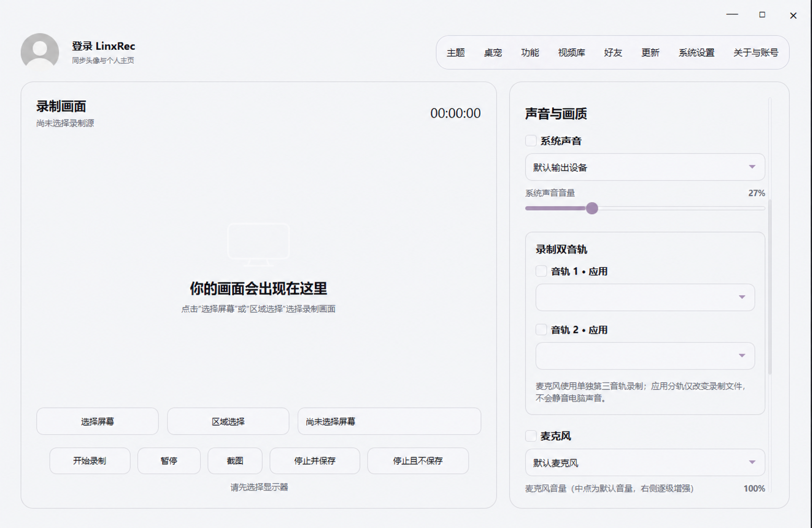The width and height of the screenshot is (812, 528).
Task: Tick the 音轨 2 • 应用 checkbox
Action: 541,330
